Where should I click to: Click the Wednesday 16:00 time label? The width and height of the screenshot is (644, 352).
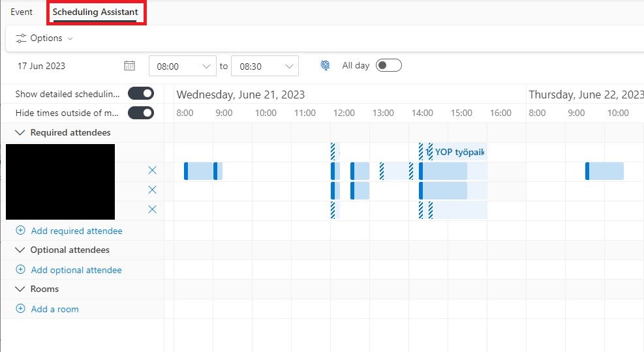500,113
